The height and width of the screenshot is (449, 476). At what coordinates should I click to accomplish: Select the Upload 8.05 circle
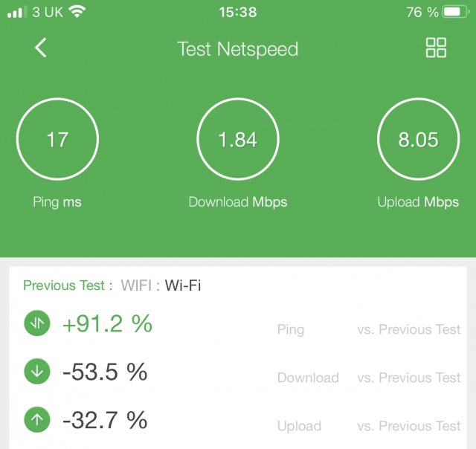click(x=418, y=139)
